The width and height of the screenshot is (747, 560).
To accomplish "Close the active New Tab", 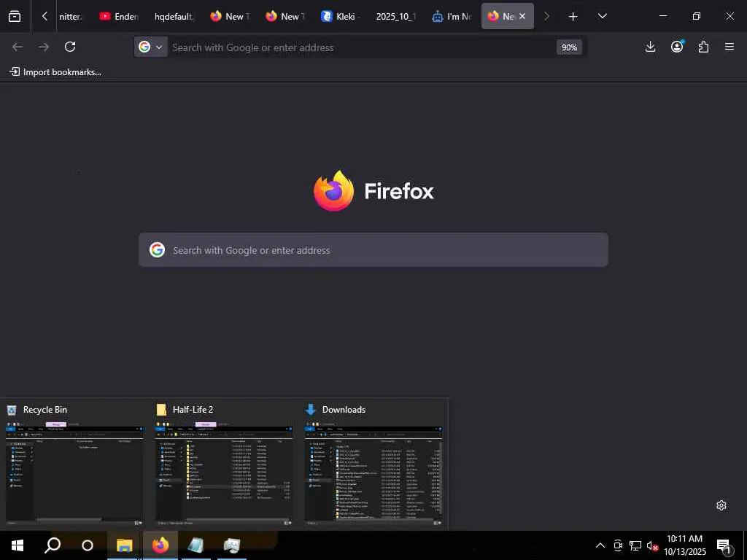I will click(522, 16).
